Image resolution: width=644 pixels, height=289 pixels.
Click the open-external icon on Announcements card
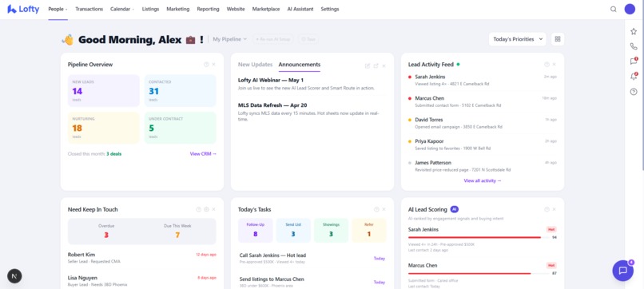[376, 65]
